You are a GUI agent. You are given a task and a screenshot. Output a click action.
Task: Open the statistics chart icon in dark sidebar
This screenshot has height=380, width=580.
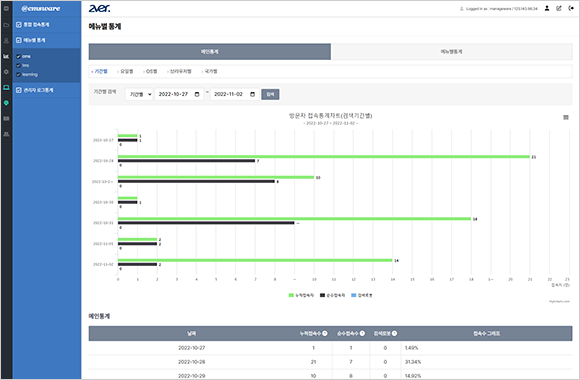tap(6, 56)
